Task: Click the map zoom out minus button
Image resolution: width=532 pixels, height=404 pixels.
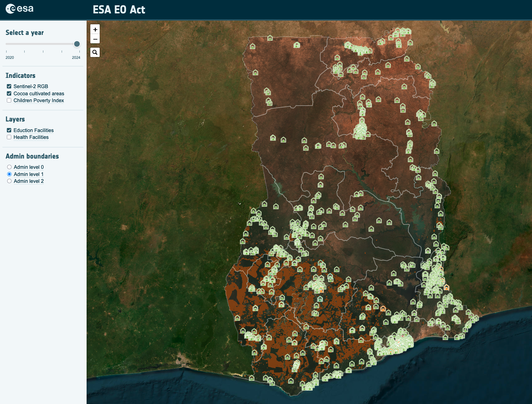Action: tap(95, 39)
